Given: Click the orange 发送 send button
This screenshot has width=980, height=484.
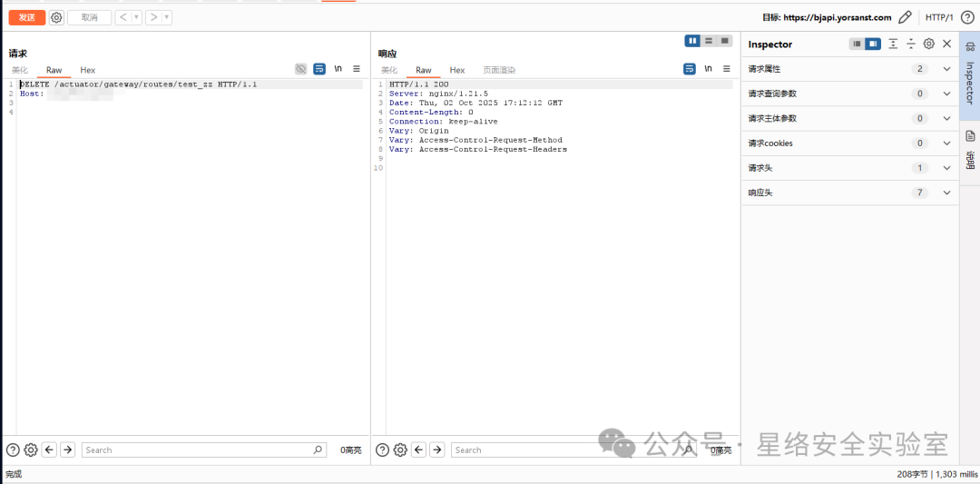Looking at the screenshot, I should click(27, 17).
